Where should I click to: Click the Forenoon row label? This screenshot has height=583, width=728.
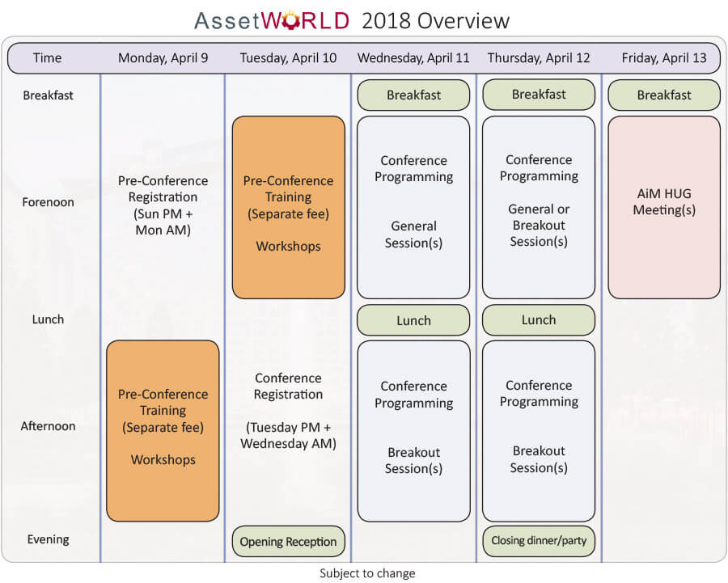click(48, 202)
